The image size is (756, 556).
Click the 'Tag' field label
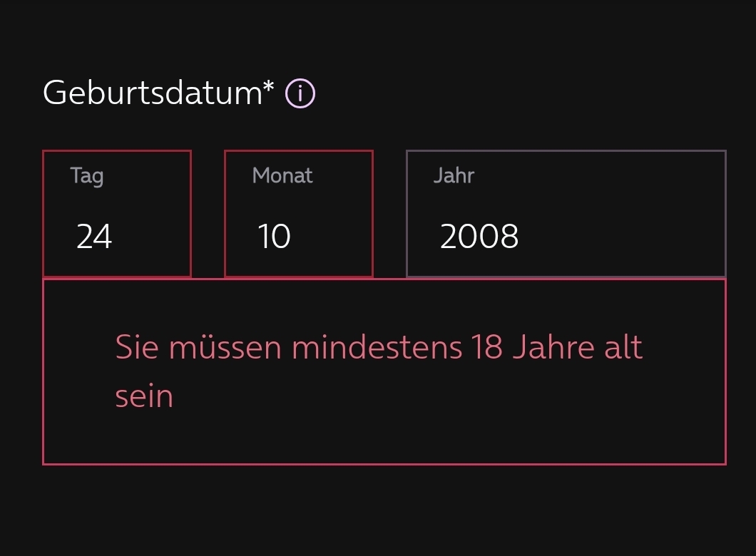click(x=87, y=176)
